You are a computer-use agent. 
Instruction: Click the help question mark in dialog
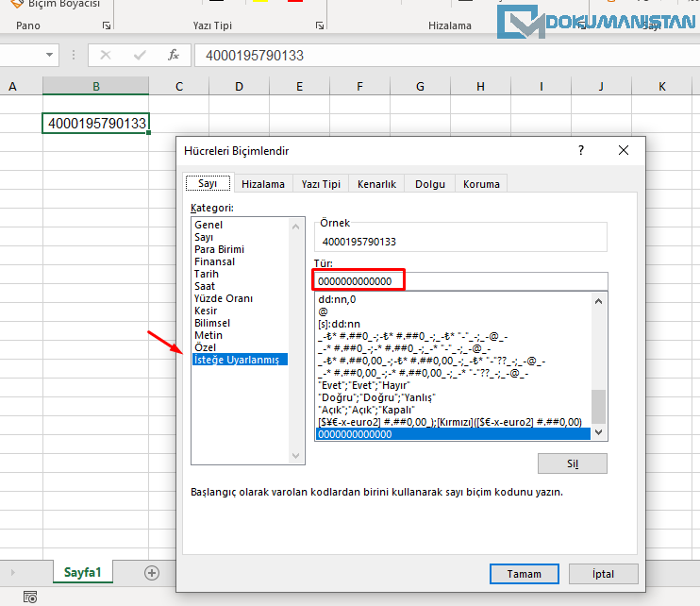(581, 150)
